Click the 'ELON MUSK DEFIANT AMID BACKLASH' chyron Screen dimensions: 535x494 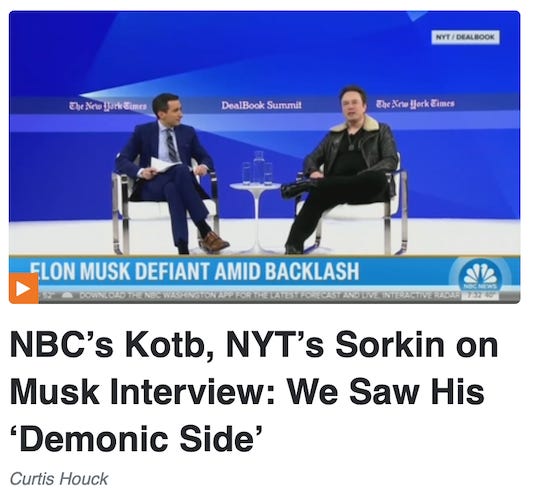click(194, 271)
